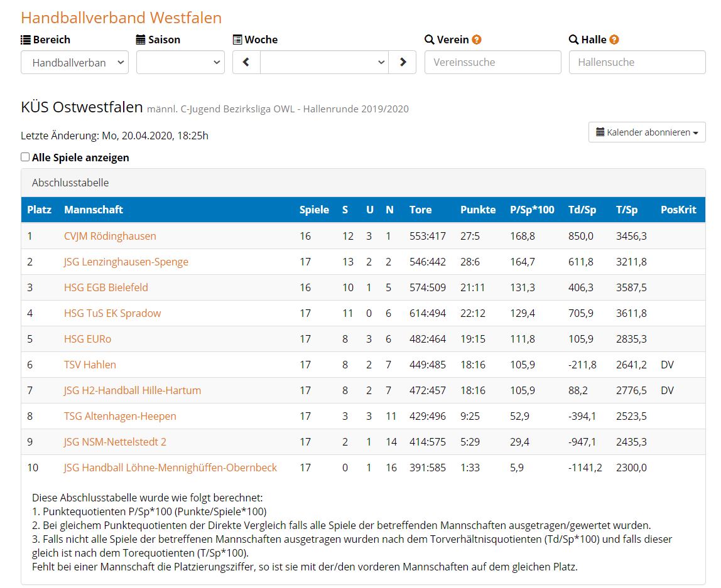Viewport: 721px width, 588px height.
Task: Click the Verein help question-mark icon
Action: pyautogui.click(x=477, y=40)
